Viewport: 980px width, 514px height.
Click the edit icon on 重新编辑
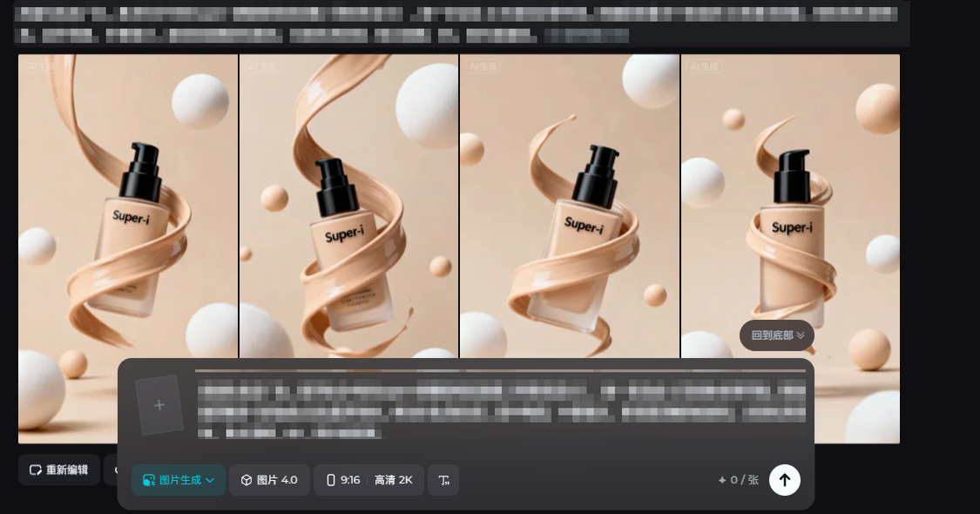tap(36, 470)
